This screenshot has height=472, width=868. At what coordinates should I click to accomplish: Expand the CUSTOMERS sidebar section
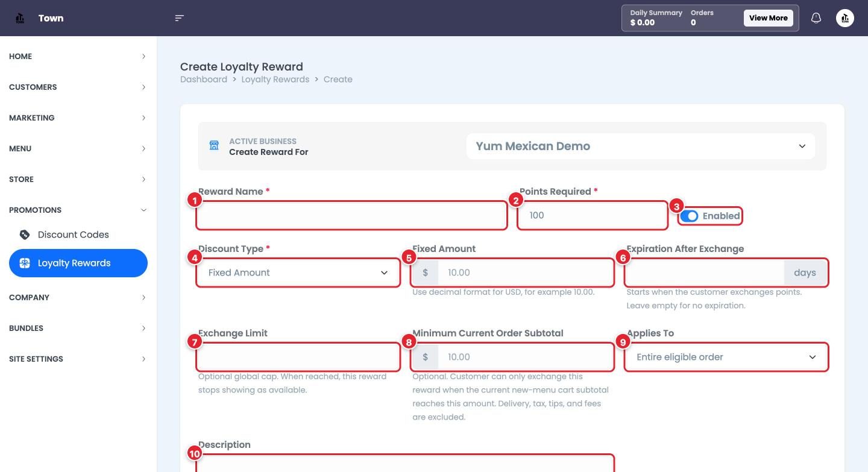[77, 87]
